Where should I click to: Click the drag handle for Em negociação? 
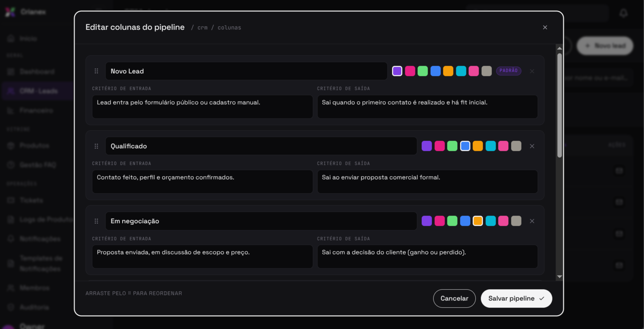[96, 221]
